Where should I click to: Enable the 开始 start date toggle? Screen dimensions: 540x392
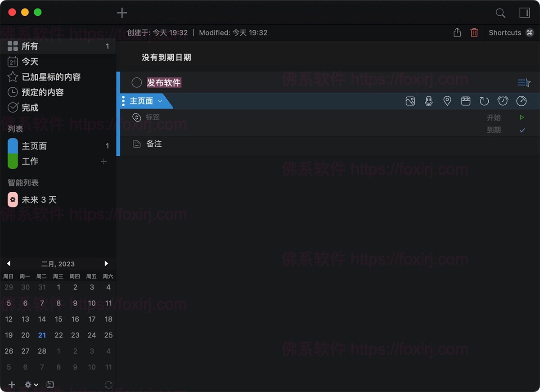pyautogui.click(x=522, y=117)
